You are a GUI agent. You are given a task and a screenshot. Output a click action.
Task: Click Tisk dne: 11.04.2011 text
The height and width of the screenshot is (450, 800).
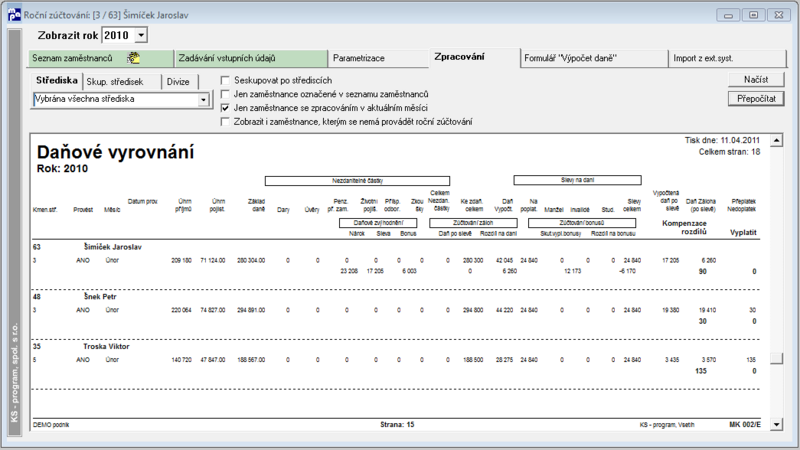[x=722, y=140]
